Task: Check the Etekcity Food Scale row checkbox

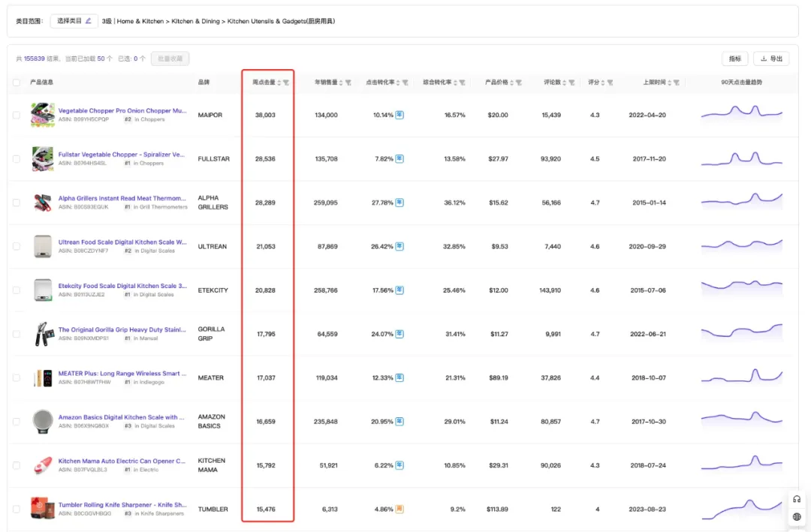Action: pyautogui.click(x=17, y=290)
